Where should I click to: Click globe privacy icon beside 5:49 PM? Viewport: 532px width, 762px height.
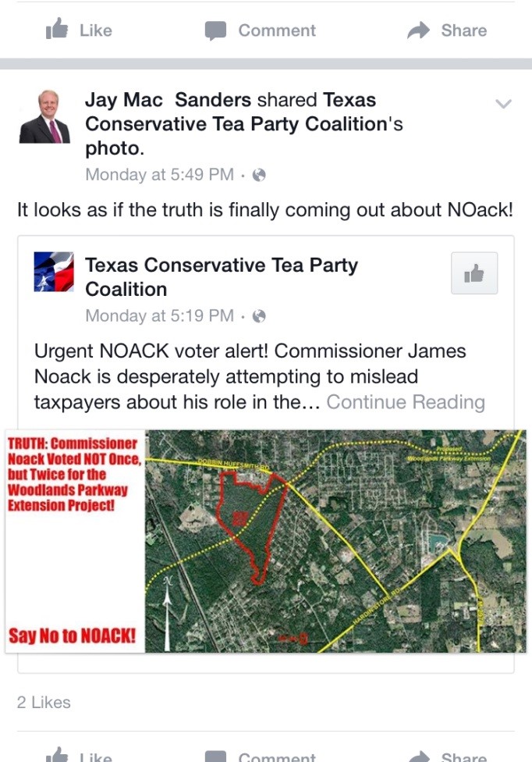[259, 175]
